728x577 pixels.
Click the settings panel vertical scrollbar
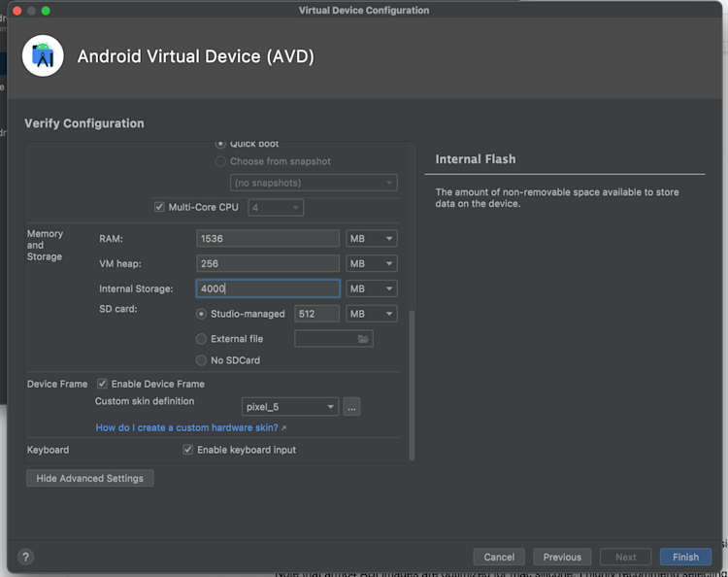tap(412, 385)
